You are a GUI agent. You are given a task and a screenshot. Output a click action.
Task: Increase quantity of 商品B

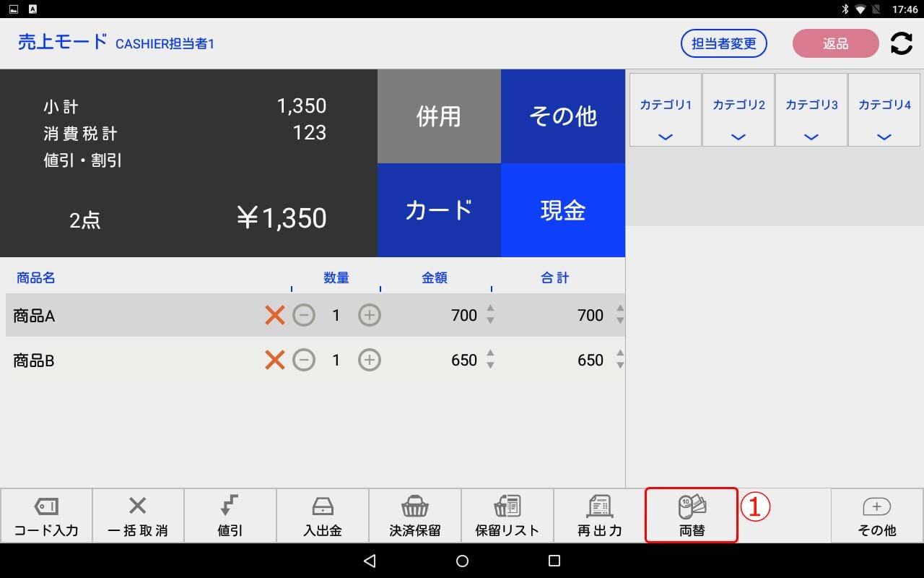(370, 360)
